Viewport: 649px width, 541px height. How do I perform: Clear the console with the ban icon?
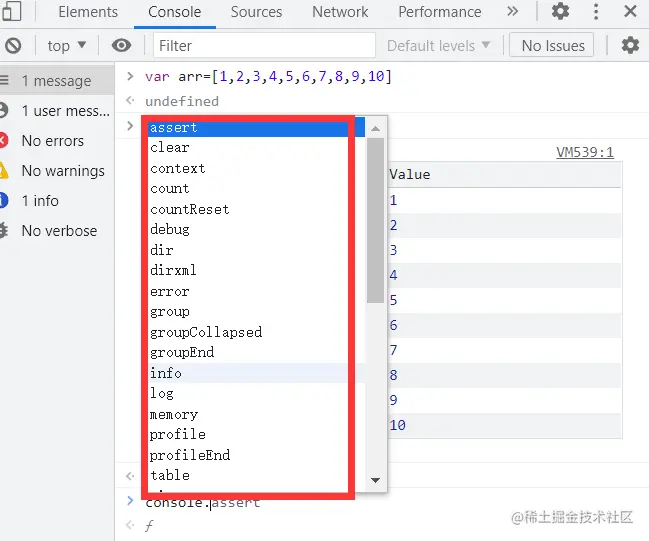(x=13, y=46)
